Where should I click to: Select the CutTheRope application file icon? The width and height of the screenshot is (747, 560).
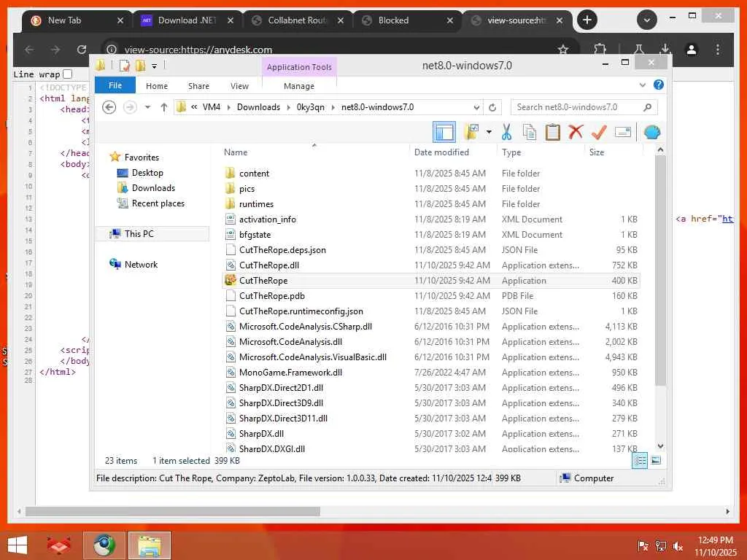tap(231, 281)
